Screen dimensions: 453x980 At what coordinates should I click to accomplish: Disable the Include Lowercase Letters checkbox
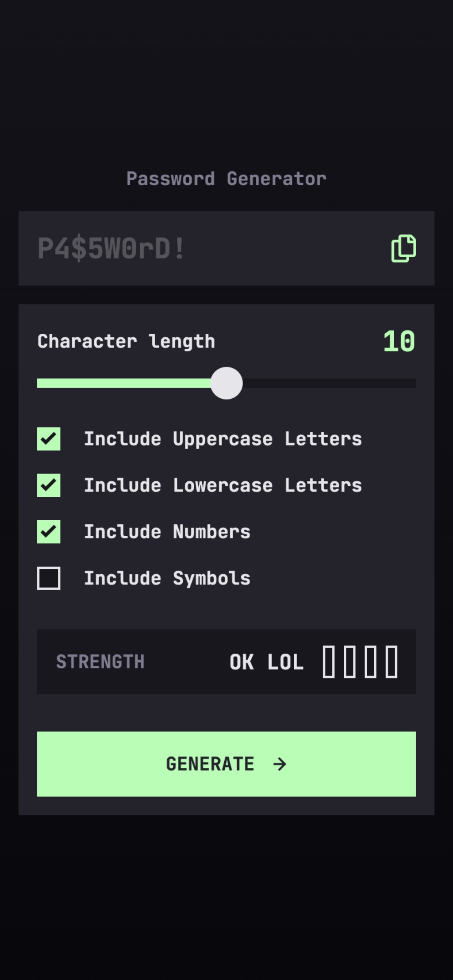(x=49, y=485)
